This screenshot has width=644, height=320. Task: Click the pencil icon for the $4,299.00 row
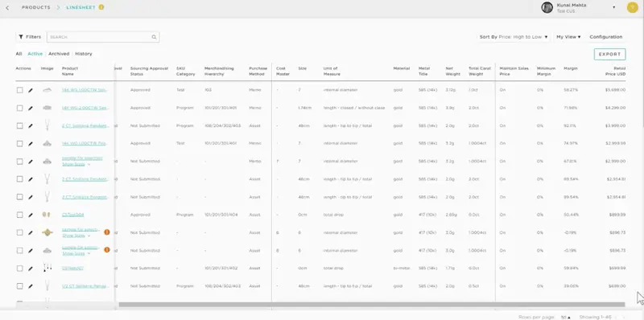31,108
